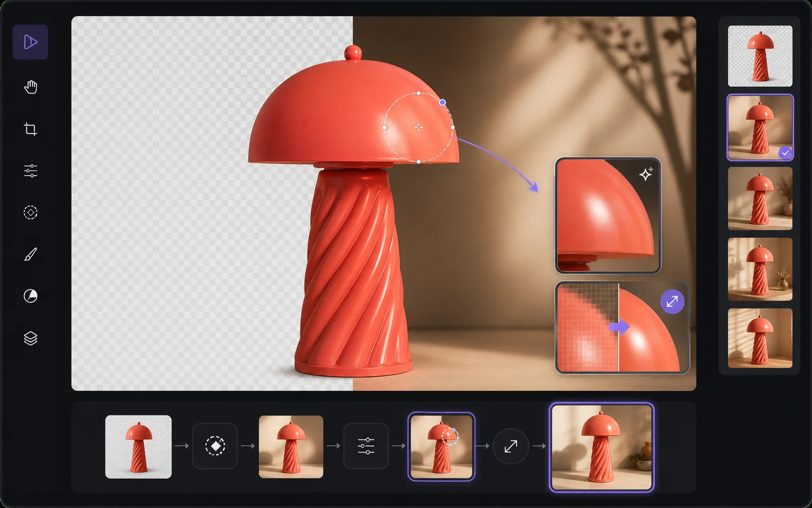The image size is (812, 508).
Task: Click the sparkle enhance icon on preview
Action: (646, 174)
